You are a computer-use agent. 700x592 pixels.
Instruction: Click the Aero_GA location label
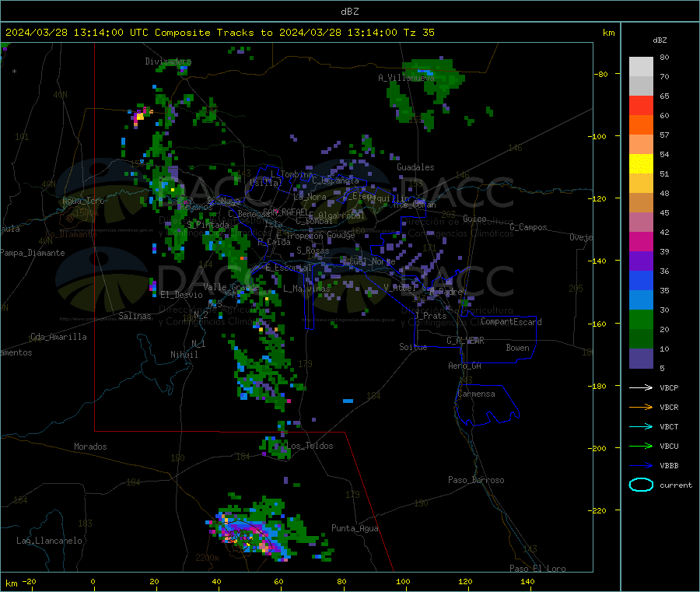pos(464,366)
